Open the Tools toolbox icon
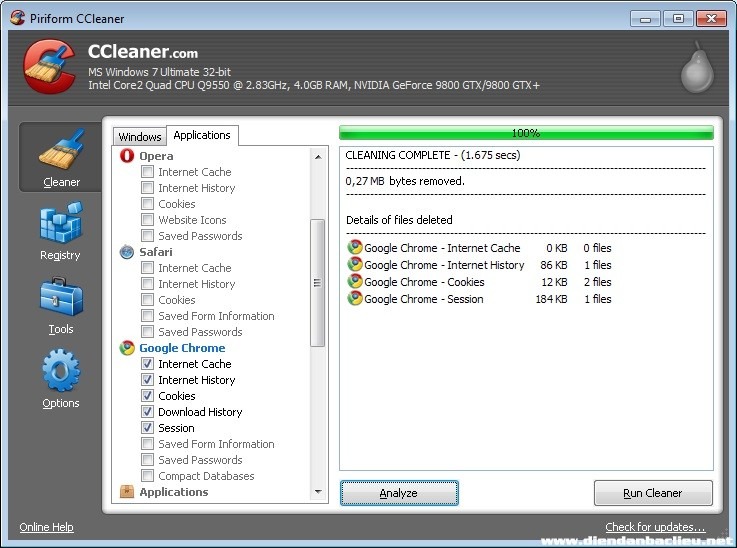 click(60, 298)
